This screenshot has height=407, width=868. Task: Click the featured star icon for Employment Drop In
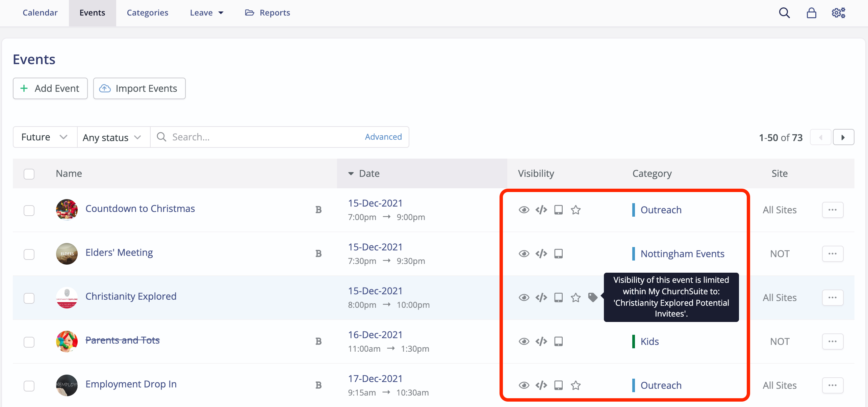click(x=576, y=385)
